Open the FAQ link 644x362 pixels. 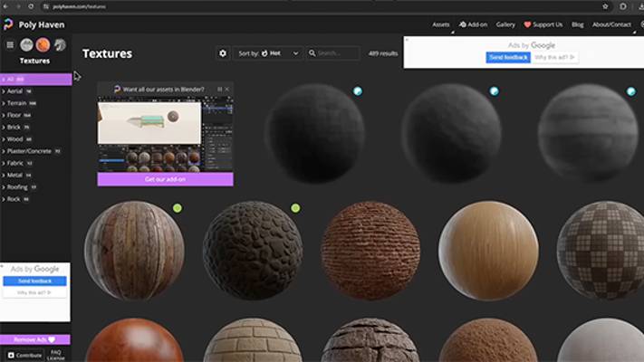click(56, 352)
